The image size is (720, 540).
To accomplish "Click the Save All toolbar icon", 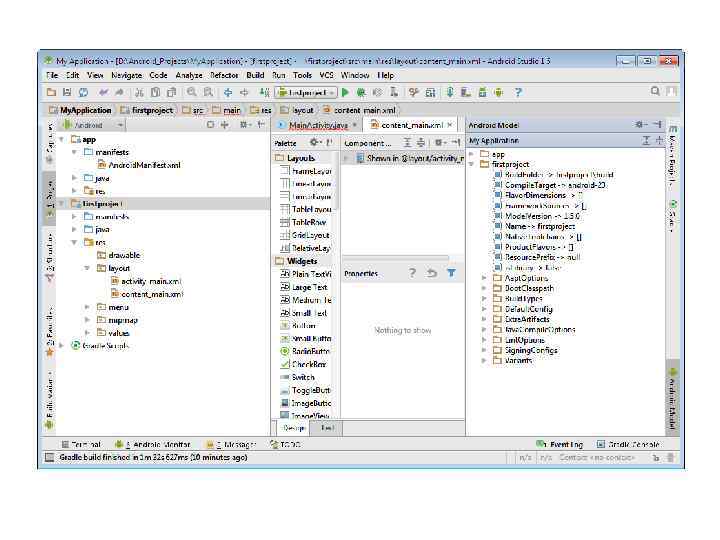I will [67, 93].
